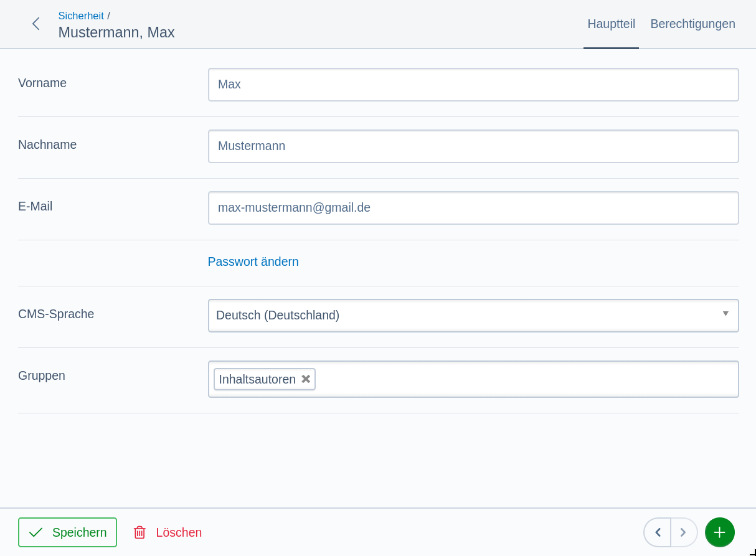Click the trash icon beside Löschen
Image resolution: width=756 pixels, height=556 pixels.
(139, 532)
